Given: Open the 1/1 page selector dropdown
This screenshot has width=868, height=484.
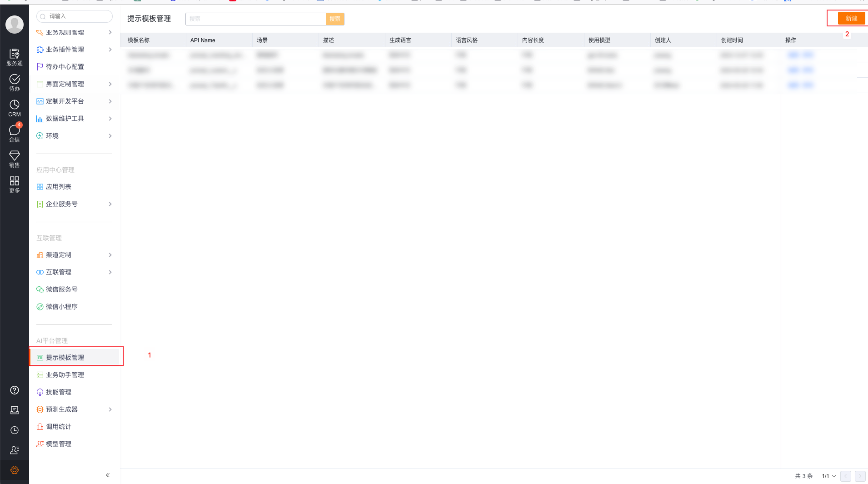Looking at the screenshot, I should 828,476.
